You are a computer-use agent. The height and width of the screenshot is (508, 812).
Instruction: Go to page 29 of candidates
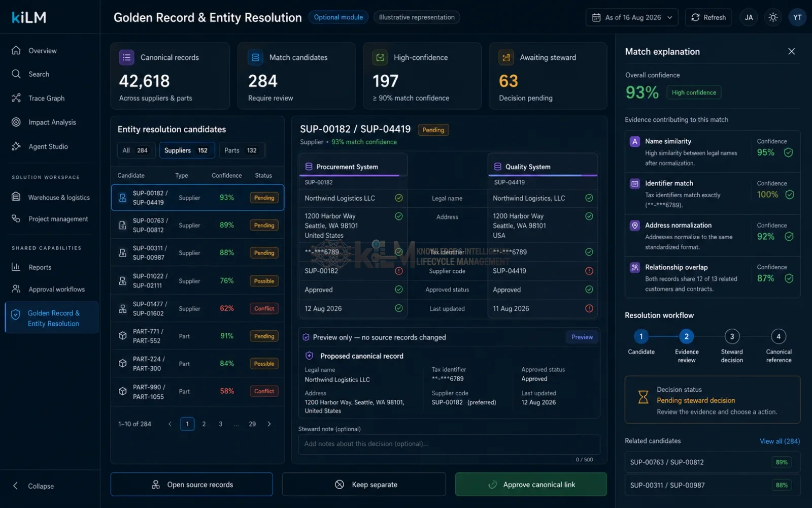click(x=252, y=424)
